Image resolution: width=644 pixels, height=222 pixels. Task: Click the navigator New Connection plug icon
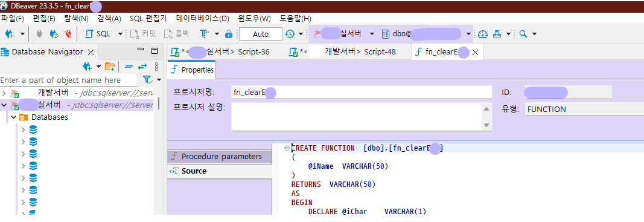tap(87, 67)
